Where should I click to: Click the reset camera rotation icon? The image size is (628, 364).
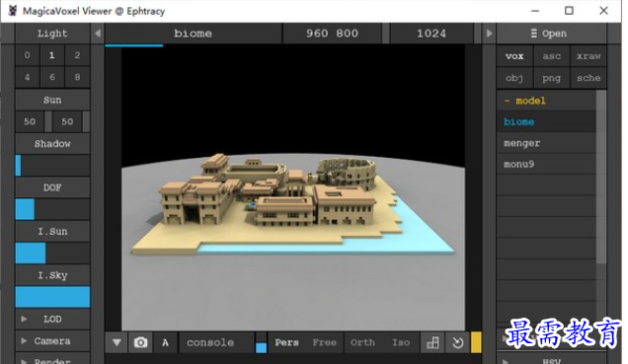coord(457,342)
